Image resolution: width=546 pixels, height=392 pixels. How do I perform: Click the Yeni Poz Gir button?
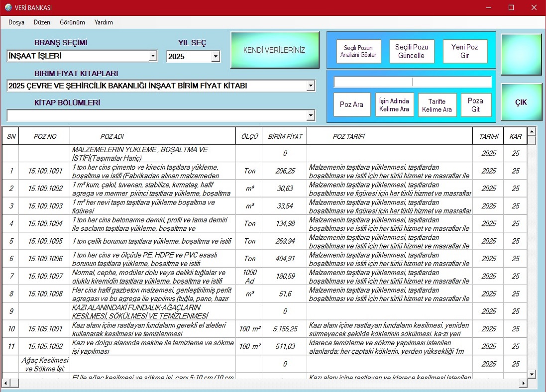tap(465, 51)
